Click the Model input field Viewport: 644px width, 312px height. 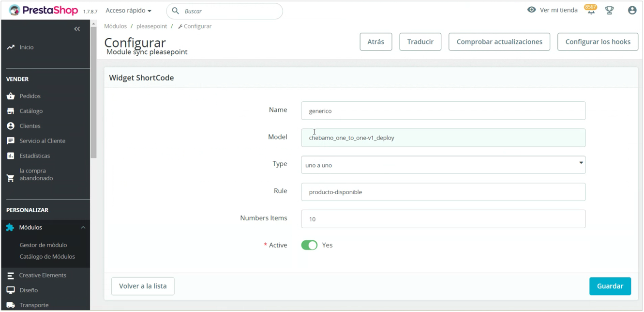(x=443, y=138)
